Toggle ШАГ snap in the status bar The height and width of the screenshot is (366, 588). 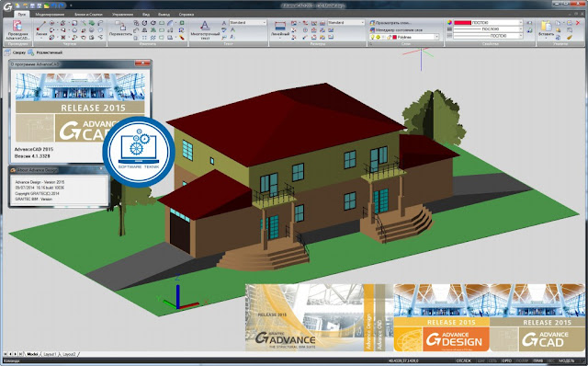pyautogui.click(x=481, y=360)
